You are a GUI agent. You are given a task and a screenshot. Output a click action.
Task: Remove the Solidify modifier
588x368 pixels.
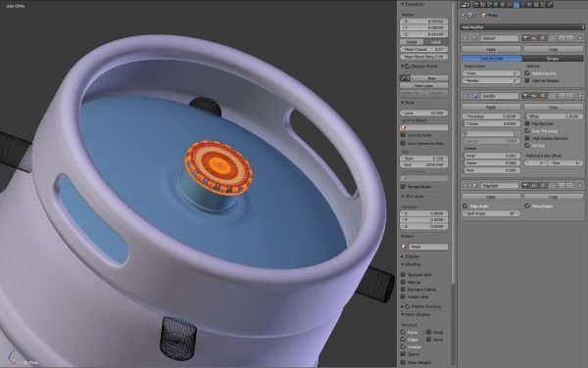tap(580, 96)
